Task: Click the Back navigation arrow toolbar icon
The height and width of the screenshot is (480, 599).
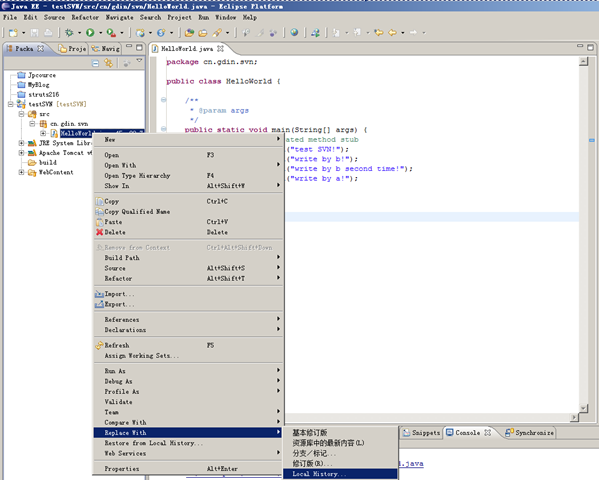Action: (392, 33)
